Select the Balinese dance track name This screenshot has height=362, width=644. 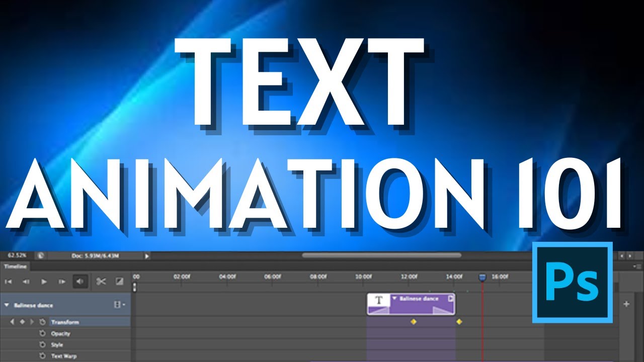33,305
